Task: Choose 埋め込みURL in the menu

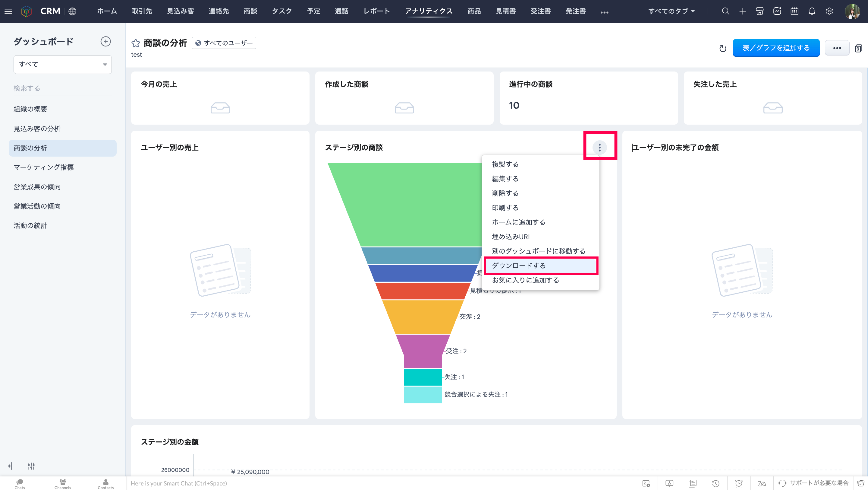Action: coord(511,237)
